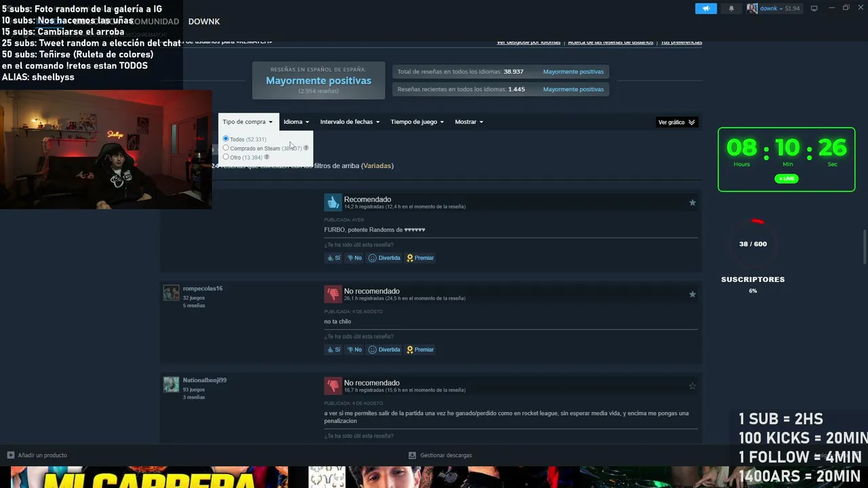Click Premiar on the 'no ta chilo' review
Viewport: 868px width, 488px height.
click(420, 350)
